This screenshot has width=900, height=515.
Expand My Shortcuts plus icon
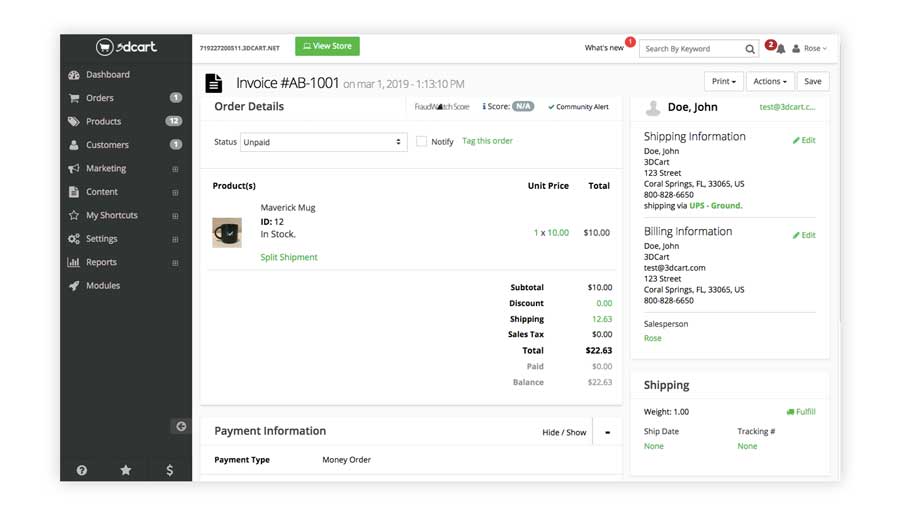coord(175,216)
